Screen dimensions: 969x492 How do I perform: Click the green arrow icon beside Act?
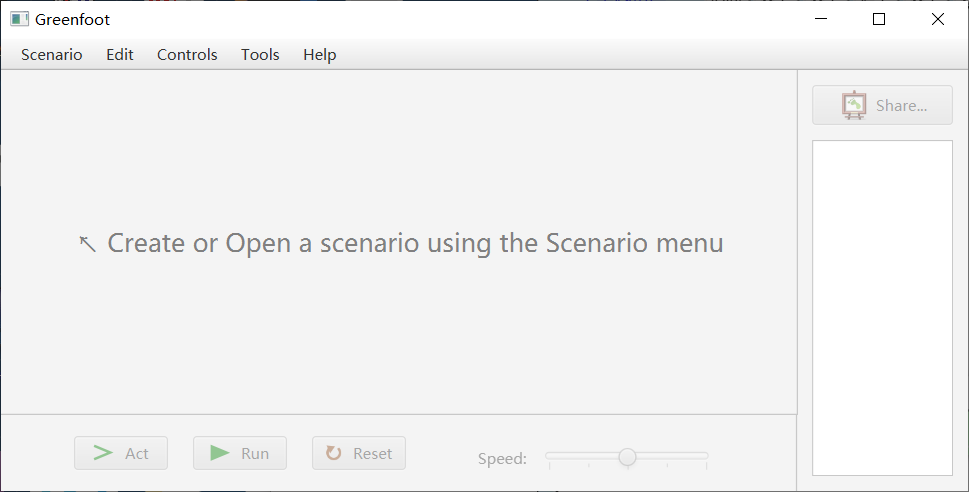coord(103,453)
